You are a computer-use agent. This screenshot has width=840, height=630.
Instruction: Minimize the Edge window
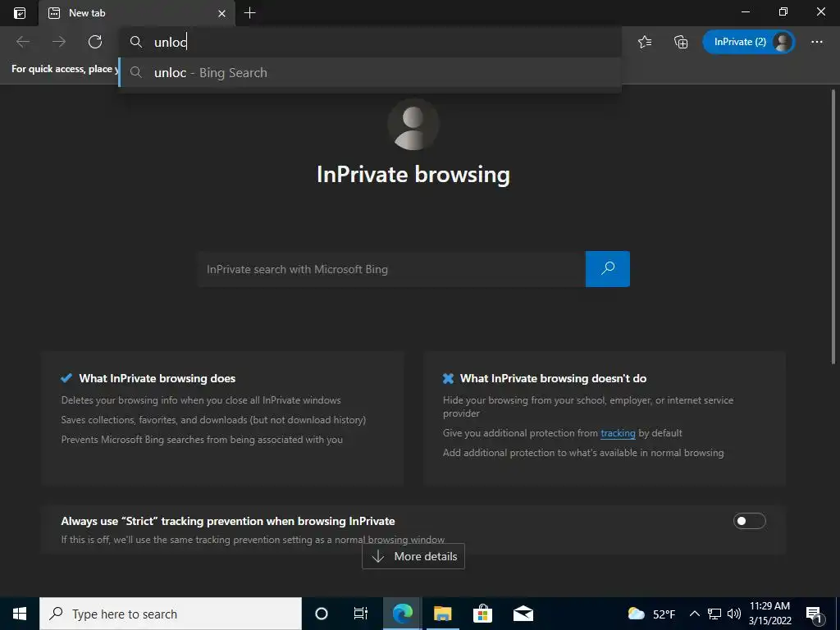(x=746, y=11)
